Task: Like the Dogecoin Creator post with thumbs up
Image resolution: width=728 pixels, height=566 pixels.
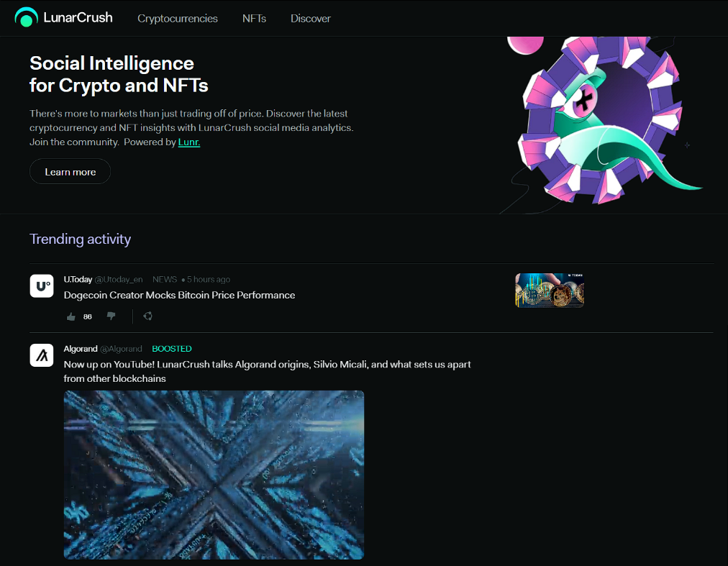Action: pos(71,316)
